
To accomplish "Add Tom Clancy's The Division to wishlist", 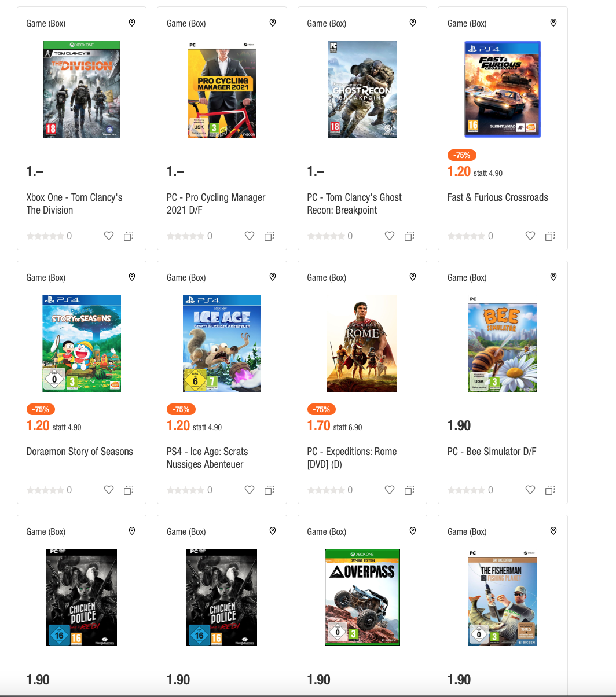I will point(109,236).
